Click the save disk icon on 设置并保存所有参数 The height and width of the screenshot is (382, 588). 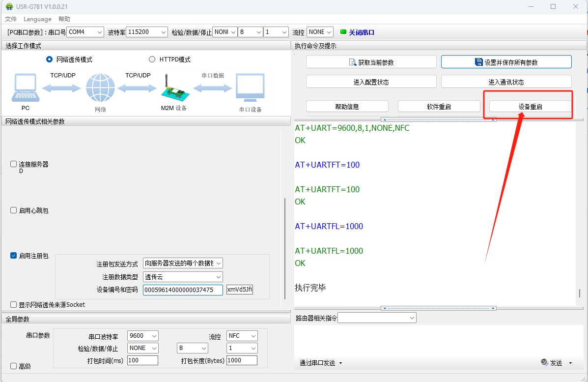(478, 62)
